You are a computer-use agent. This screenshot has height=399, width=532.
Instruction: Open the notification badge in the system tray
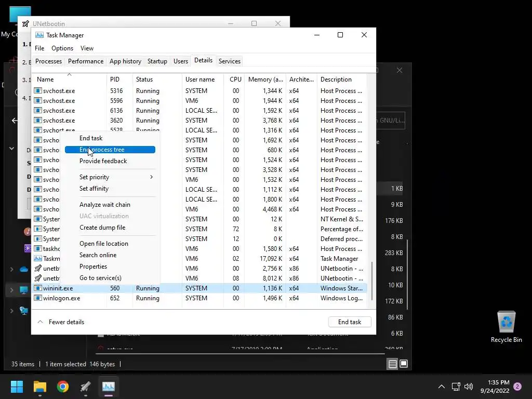point(517,387)
